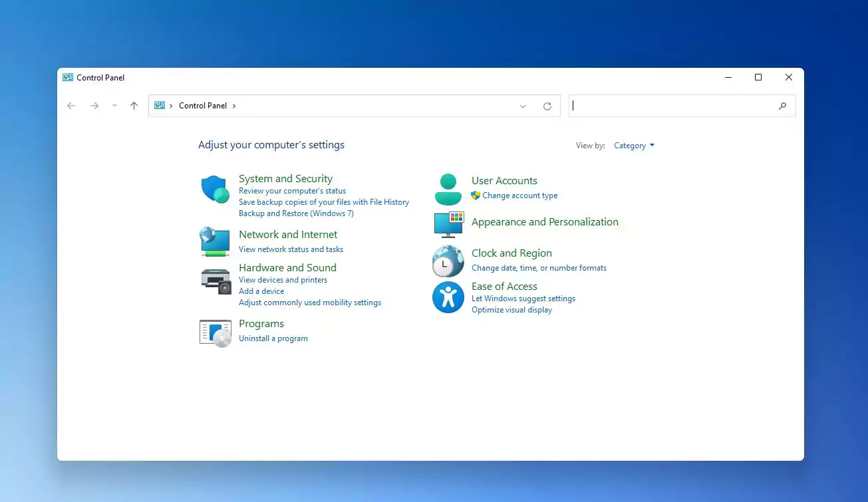Click the refresh button in address bar
Image resolution: width=868 pixels, height=502 pixels.
tap(547, 106)
